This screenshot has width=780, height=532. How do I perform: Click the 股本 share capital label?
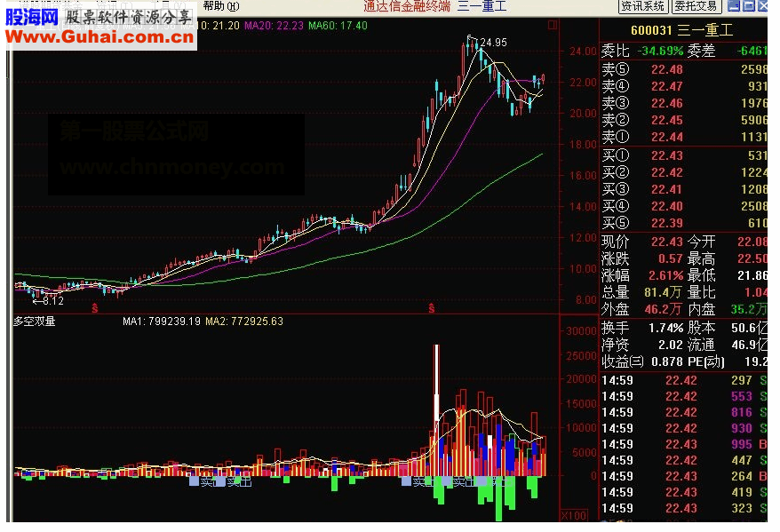(x=702, y=328)
